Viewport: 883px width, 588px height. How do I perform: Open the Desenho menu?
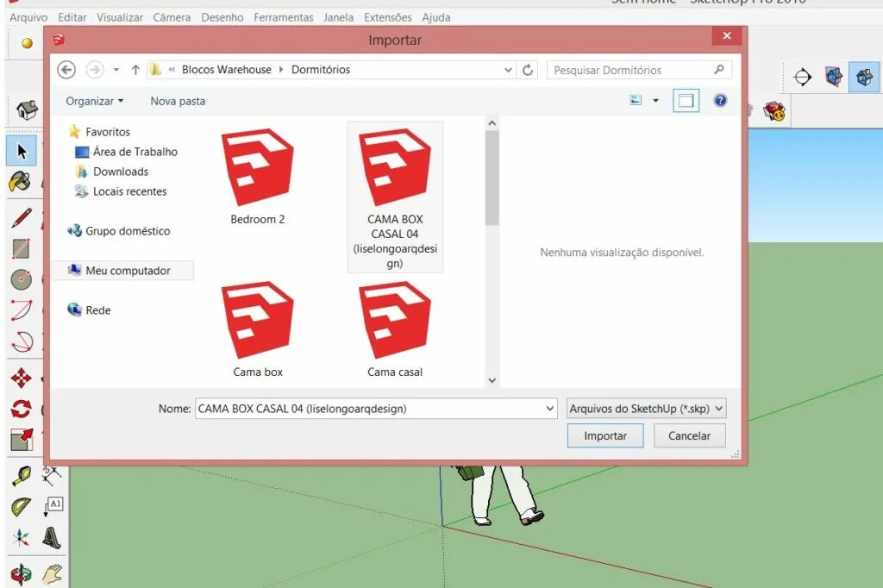tap(222, 17)
